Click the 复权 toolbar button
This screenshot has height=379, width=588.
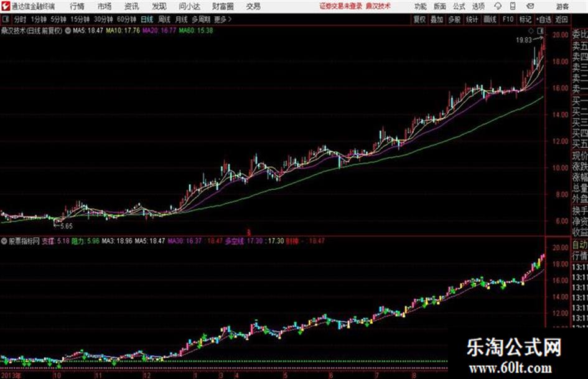(419, 19)
